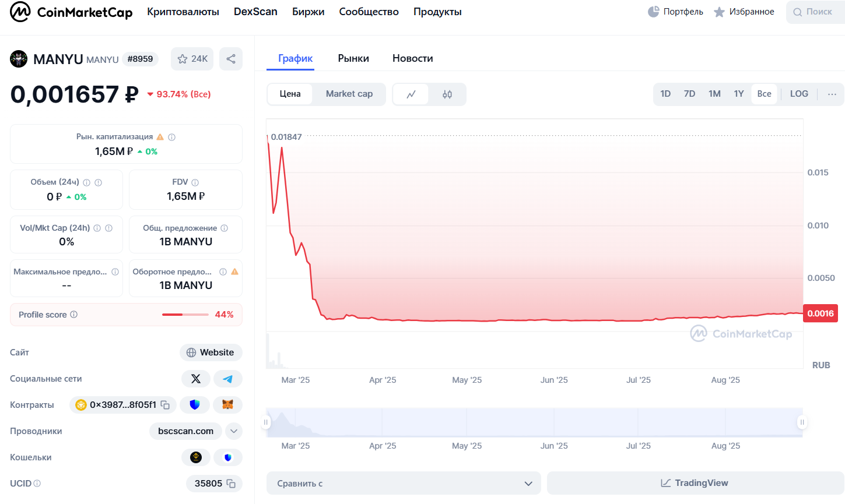Click info icon beside Общ. предложение
This screenshot has width=845, height=504.
coord(225,228)
